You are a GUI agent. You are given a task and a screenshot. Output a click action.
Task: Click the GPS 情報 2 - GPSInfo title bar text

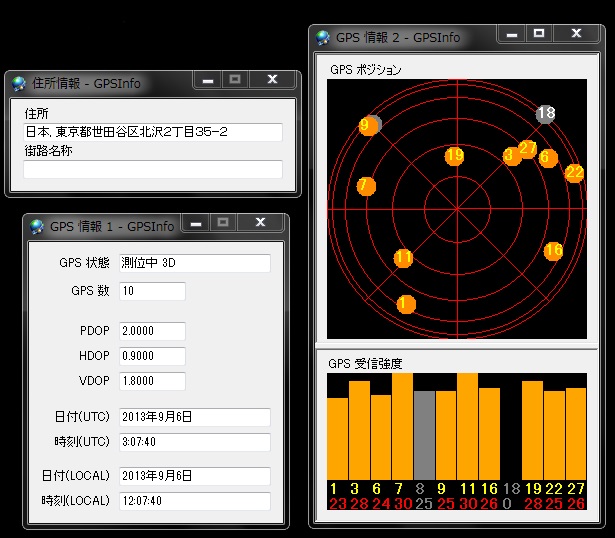pos(398,38)
